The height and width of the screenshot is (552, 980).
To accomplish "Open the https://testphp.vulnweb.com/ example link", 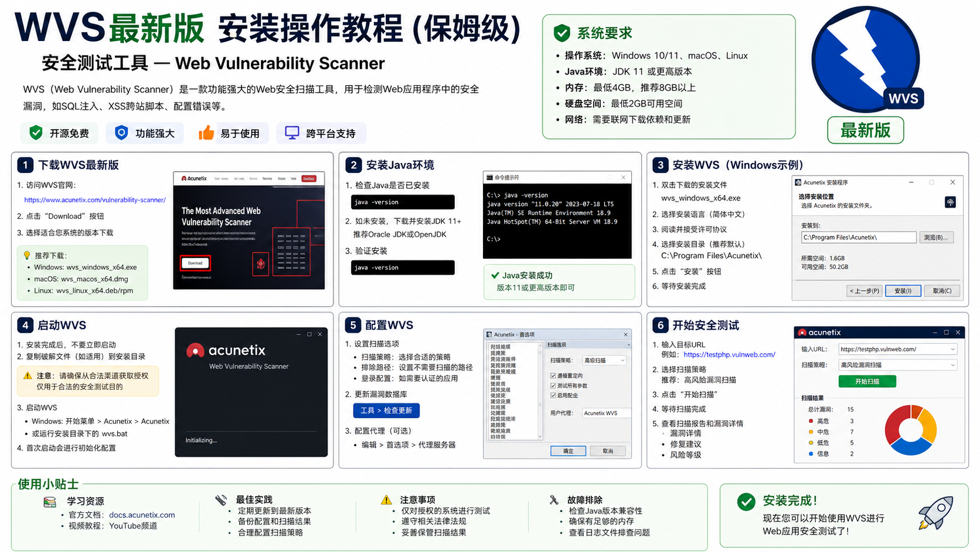I will coord(729,355).
